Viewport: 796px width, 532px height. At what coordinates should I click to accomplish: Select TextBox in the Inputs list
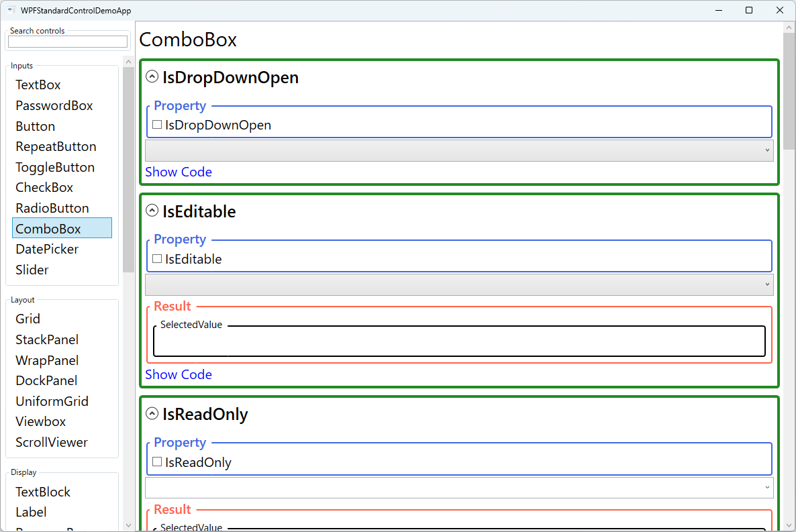coord(62,85)
